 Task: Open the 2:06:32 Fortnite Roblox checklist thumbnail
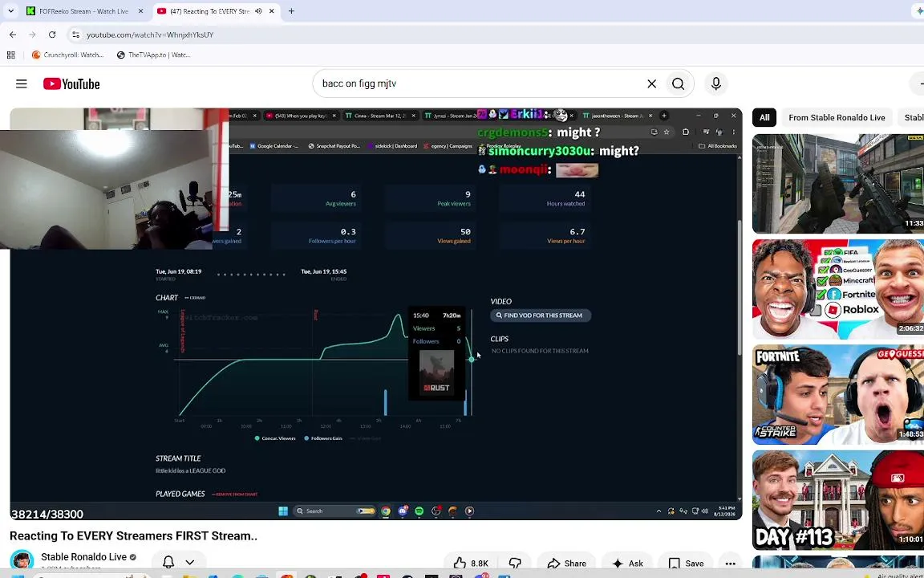(x=838, y=289)
